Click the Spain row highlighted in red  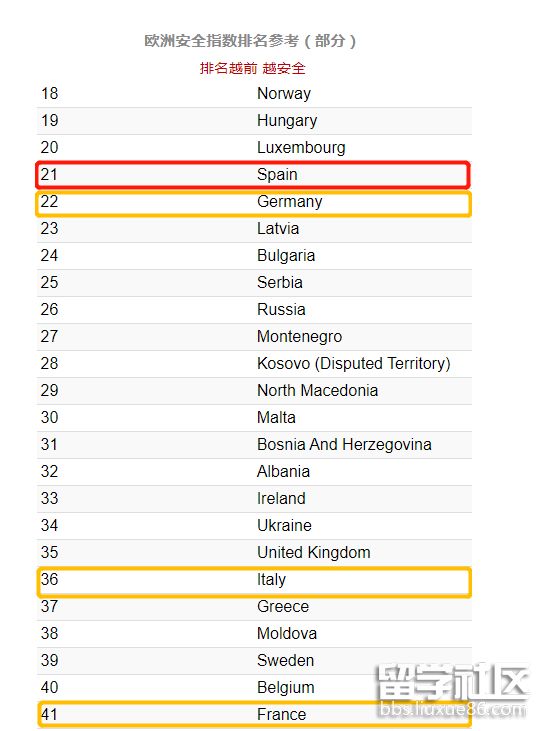[254, 174]
